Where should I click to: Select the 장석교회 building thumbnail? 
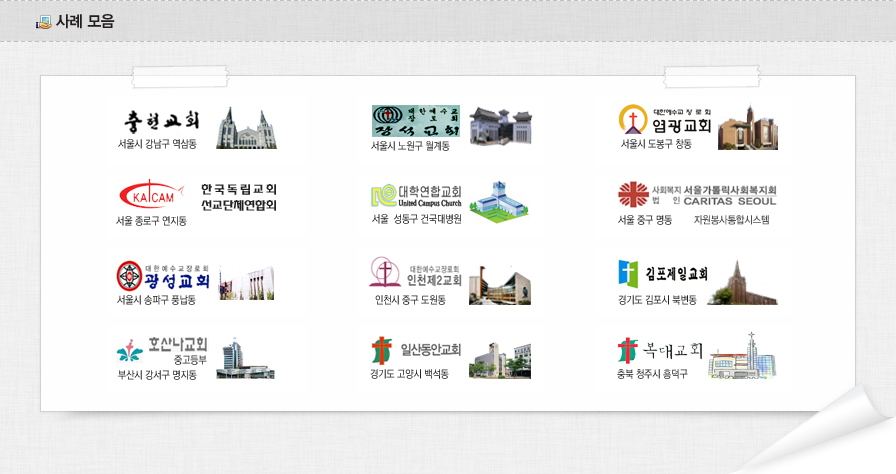[501, 126]
